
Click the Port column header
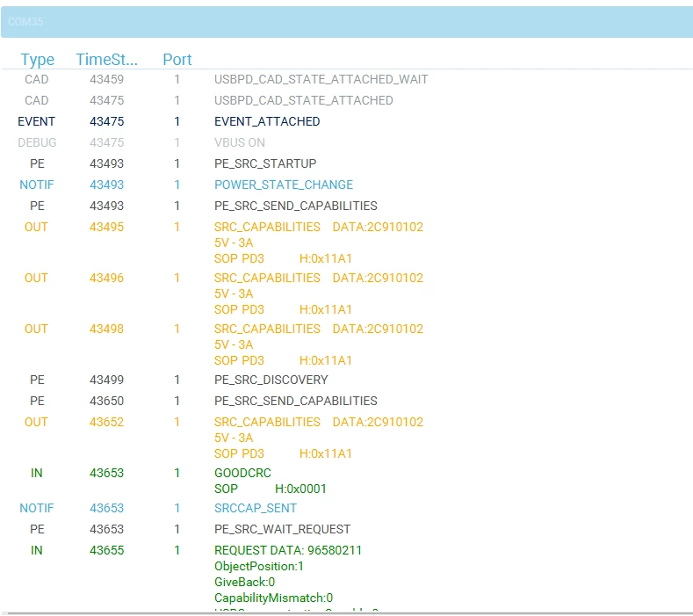177,59
